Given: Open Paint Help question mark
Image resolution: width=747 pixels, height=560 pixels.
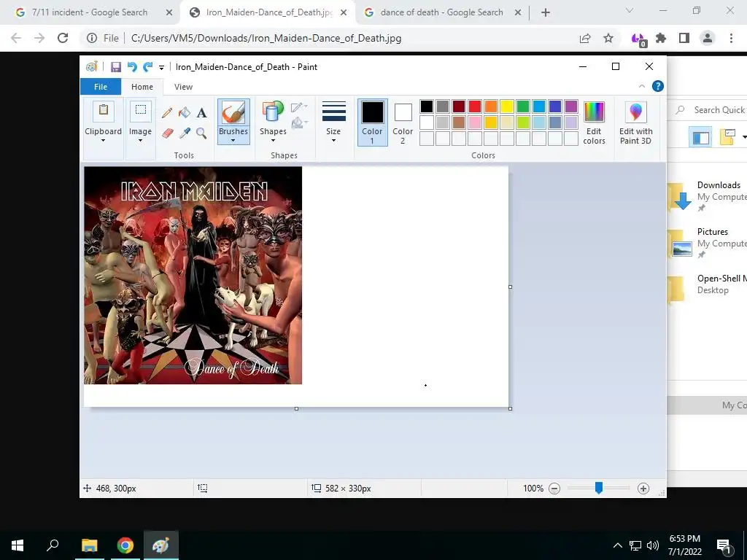Looking at the screenshot, I should 657,86.
